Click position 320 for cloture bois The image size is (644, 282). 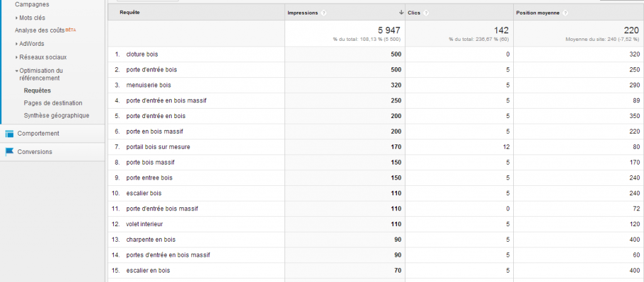635,54
